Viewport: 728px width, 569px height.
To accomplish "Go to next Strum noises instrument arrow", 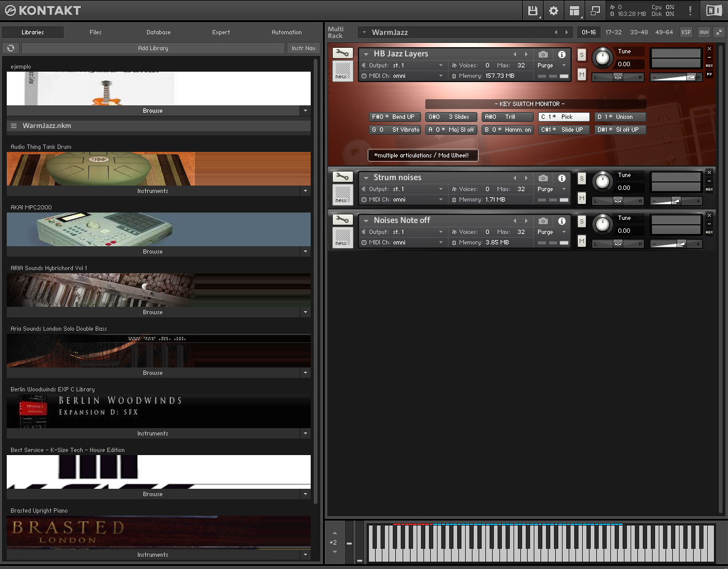I will pos(526,178).
